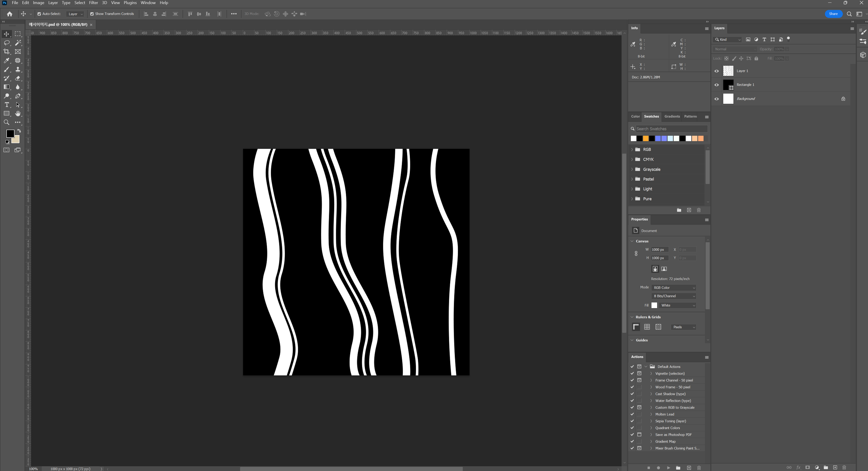Viewport: 868px width, 471px height.
Task: Click the Home icon in options bar
Action: (10, 14)
